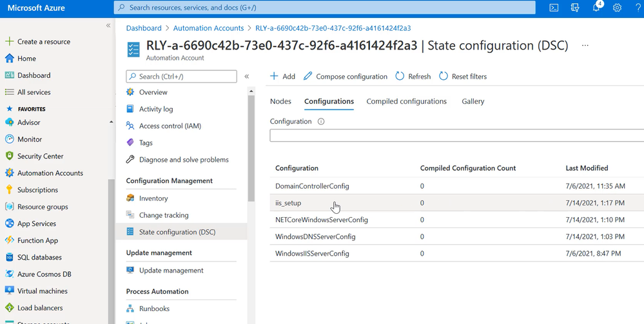
Task: Open App Services in favorites
Action: [37, 224]
